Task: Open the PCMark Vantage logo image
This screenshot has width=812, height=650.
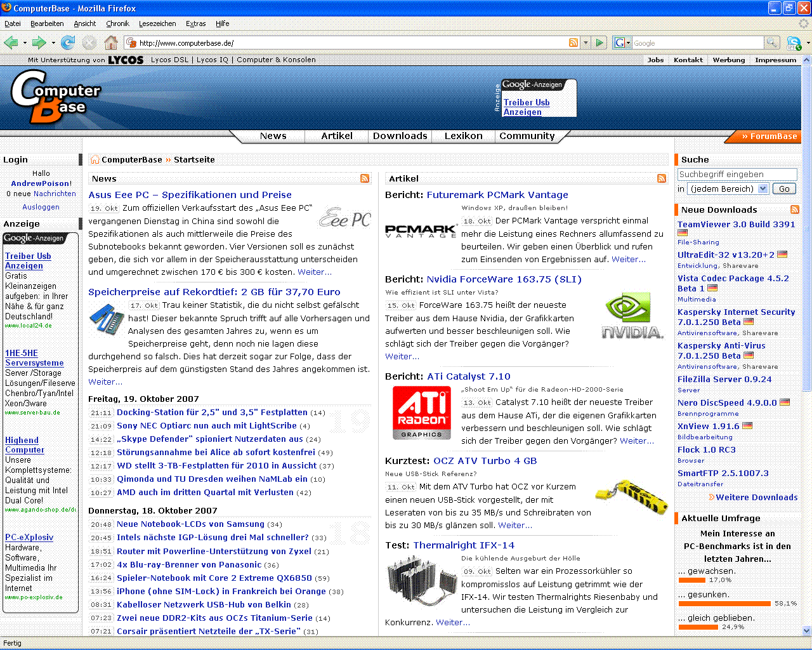Action: pos(421,230)
